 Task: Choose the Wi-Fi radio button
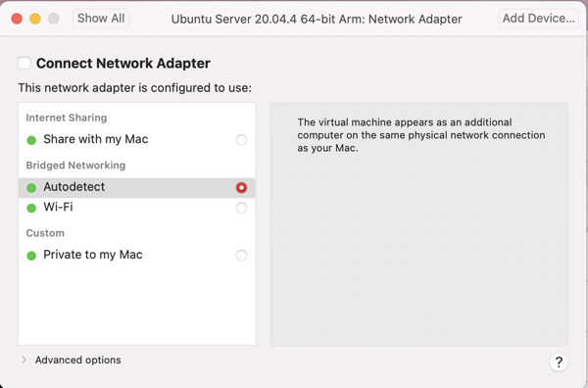[x=241, y=208]
